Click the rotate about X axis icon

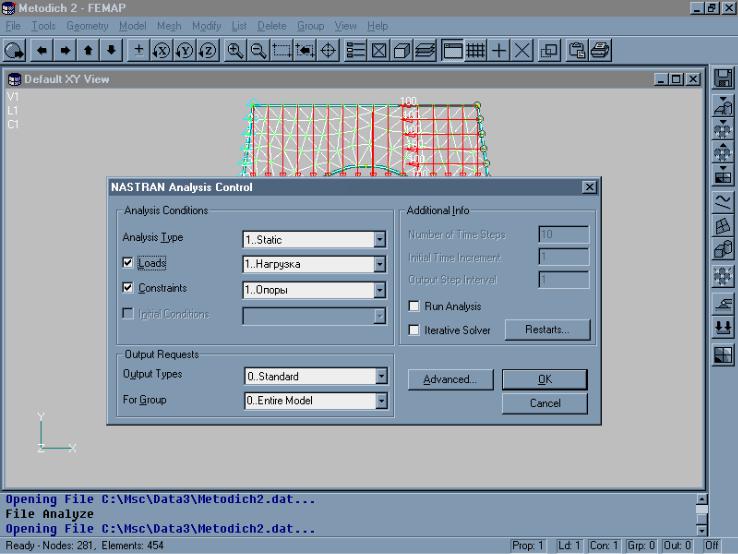[161, 50]
